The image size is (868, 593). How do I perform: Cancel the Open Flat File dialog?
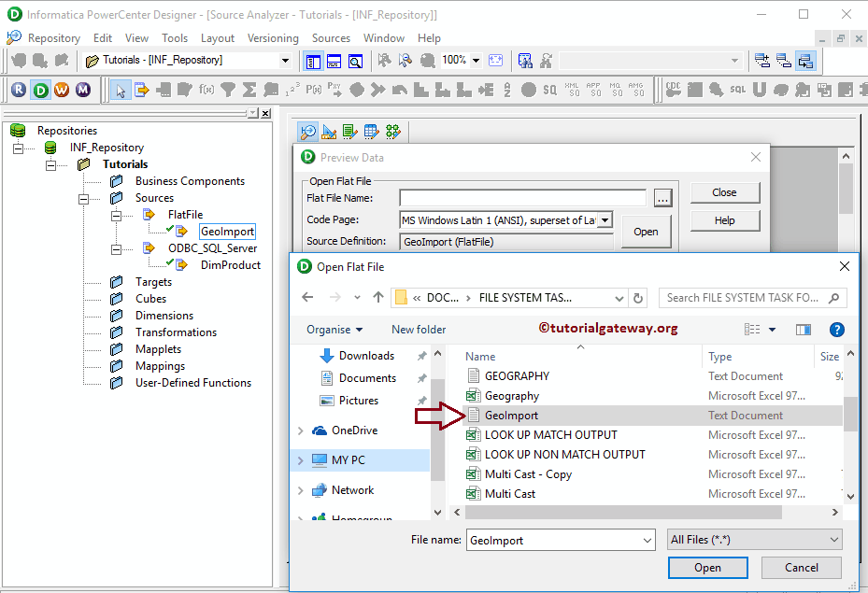(801, 568)
